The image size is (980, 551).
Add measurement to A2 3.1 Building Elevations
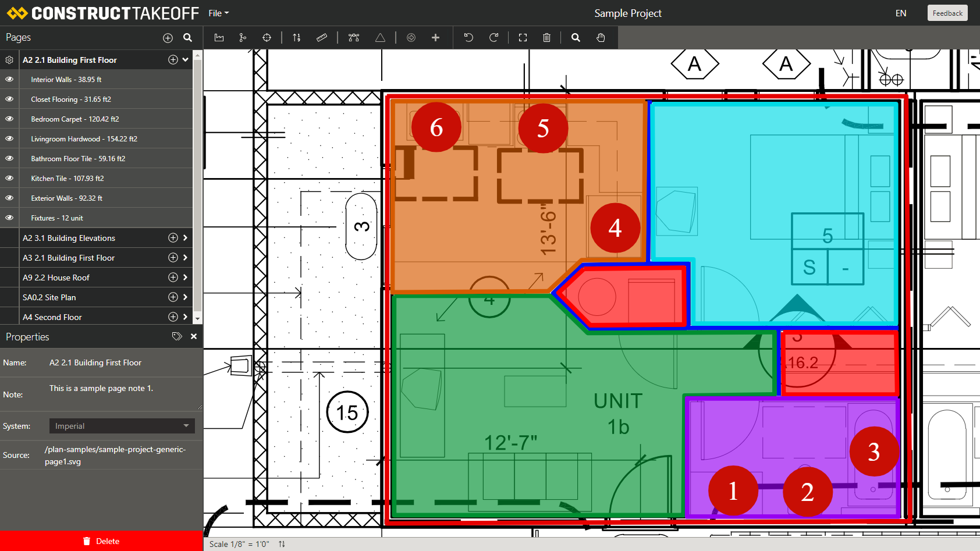(x=173, y=238)
